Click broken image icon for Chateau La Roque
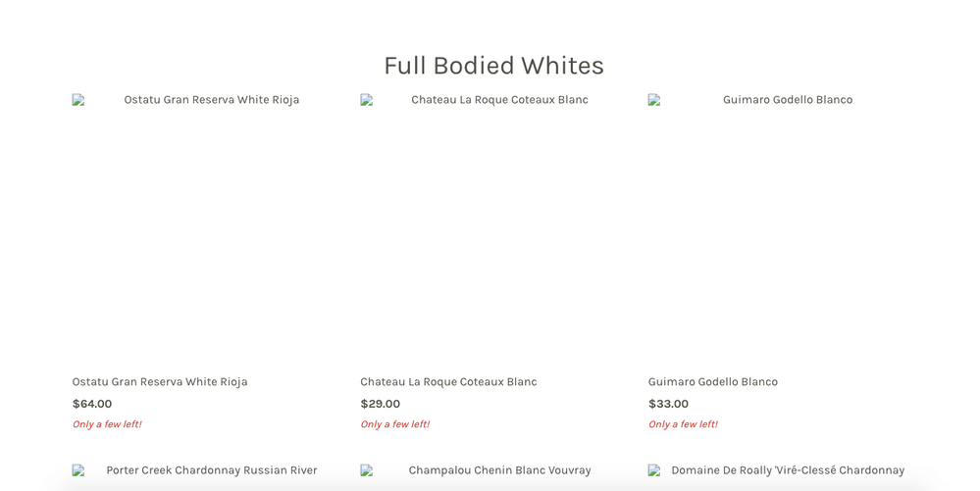The image size is (980, 491). (x=366, y=100)
